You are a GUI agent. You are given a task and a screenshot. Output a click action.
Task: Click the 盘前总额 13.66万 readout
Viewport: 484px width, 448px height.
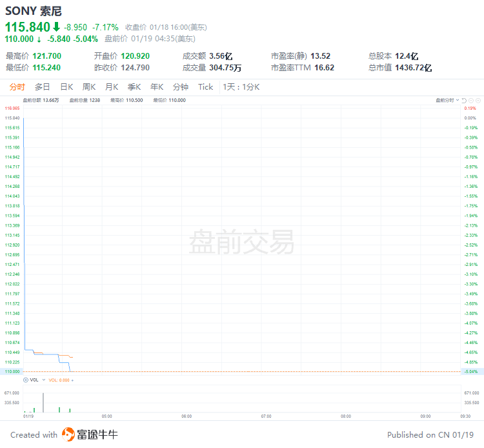click(x=41, y=100)
